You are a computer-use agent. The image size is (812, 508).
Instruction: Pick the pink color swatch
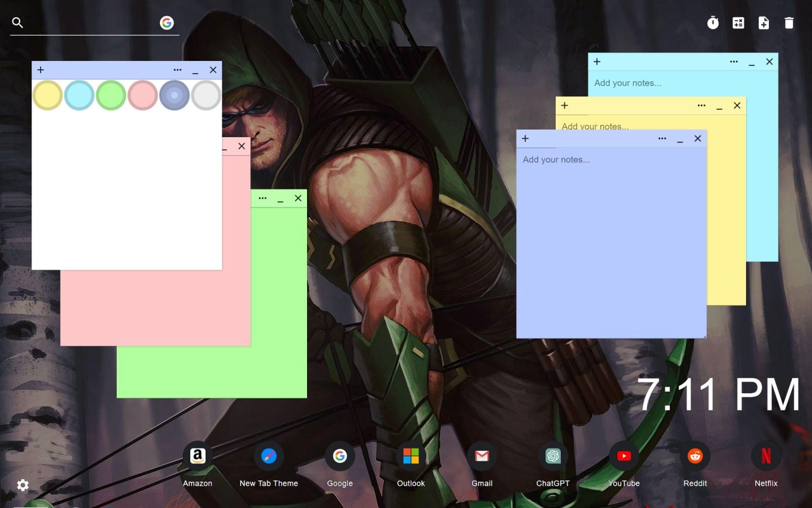pyautogui.click(x=143, y=95)
